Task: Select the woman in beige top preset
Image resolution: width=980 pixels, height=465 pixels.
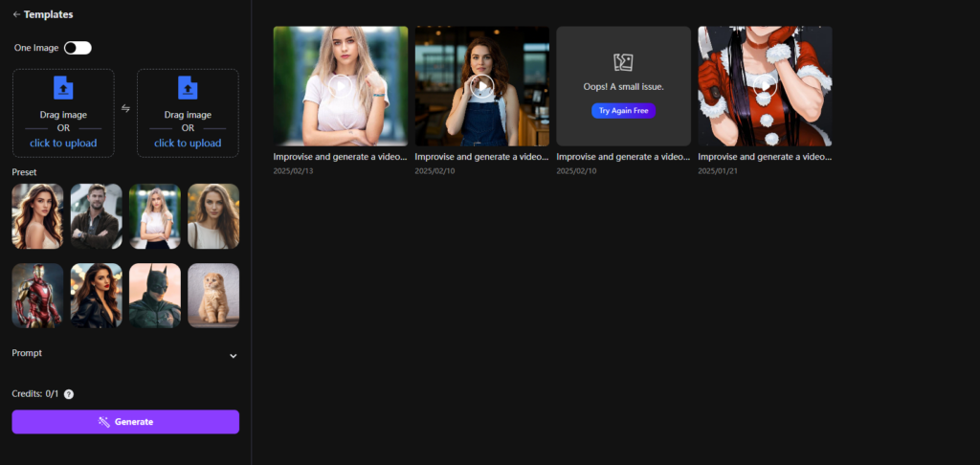Action: [x=213, y=216]
